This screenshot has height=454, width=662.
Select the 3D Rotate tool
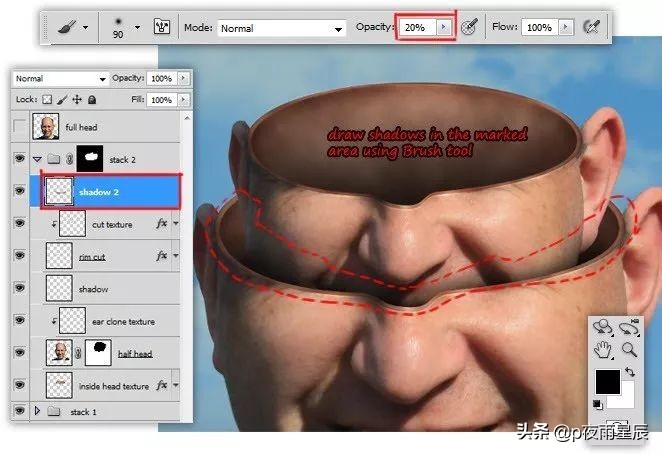tap(602, 328)
